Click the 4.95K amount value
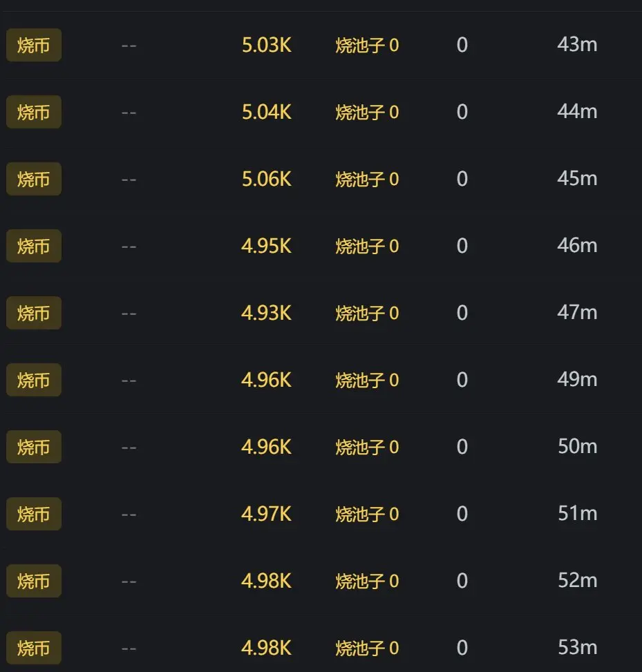The height and width of the screenshot is (672, 642). pyautogui.click(x=266, y=246)
